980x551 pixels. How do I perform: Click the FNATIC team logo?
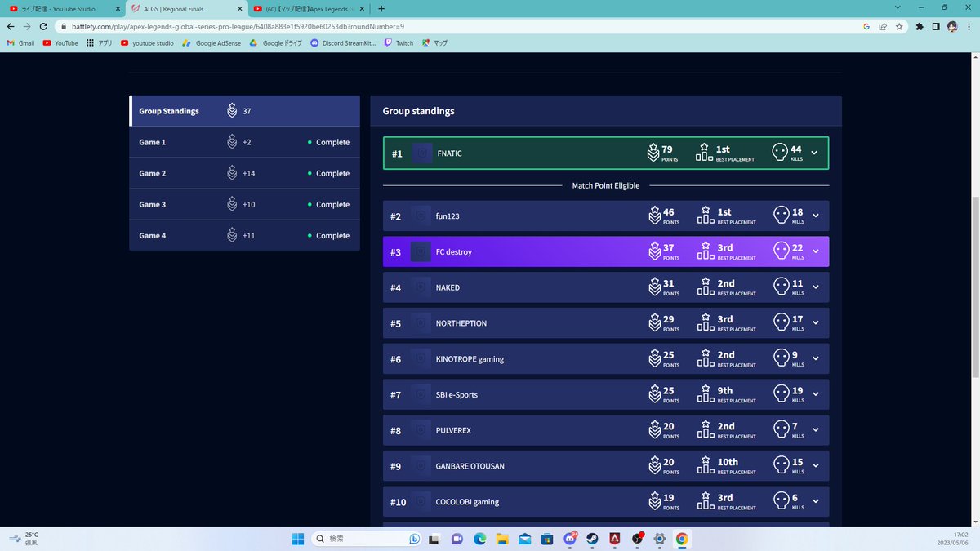click(x=422, y=153)
